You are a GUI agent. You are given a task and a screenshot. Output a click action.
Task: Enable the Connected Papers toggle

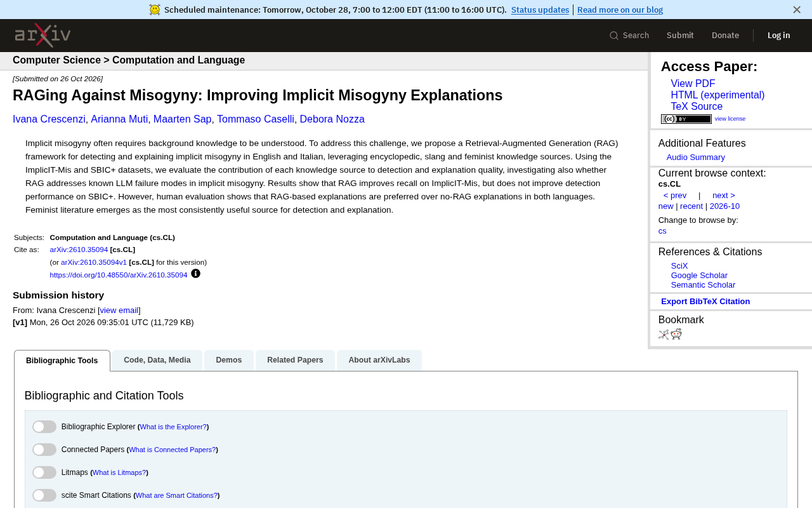tap(44, 450)
